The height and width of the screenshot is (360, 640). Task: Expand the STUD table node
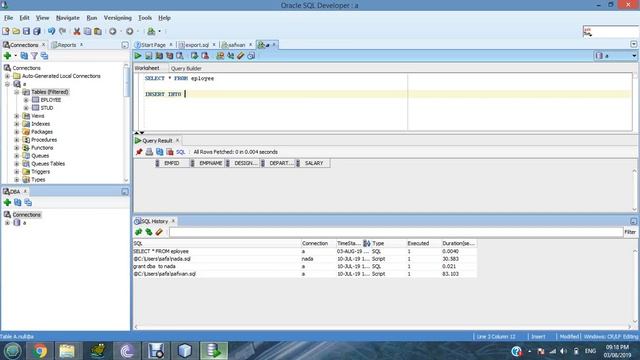[x=26, y=108]
